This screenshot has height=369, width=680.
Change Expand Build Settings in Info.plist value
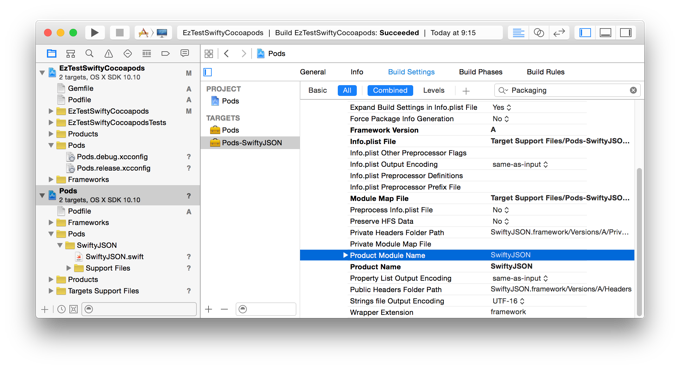click(502, 108)
